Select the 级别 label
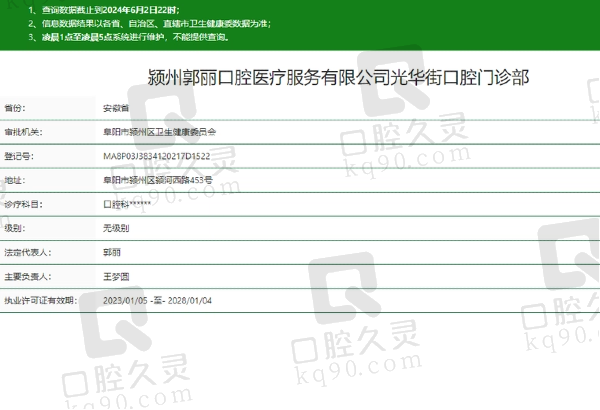 click(15, 228)
